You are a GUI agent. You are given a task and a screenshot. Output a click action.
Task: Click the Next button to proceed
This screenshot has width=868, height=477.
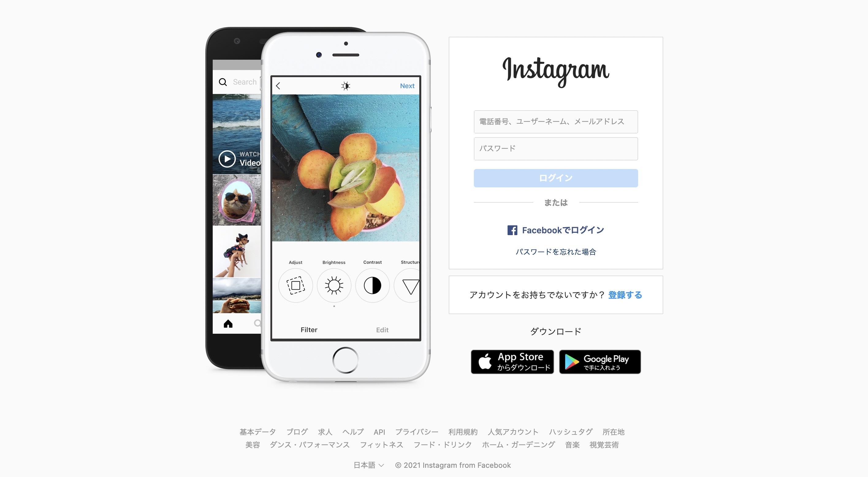coord(408,86)
